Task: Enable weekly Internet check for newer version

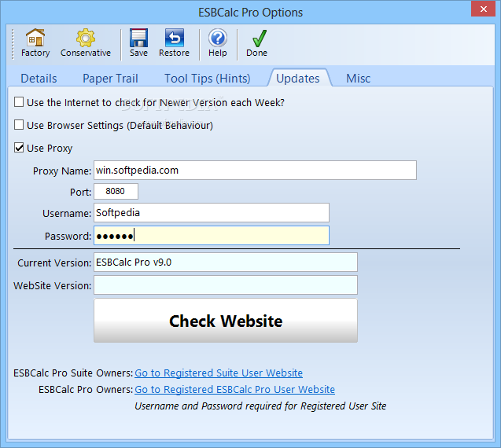Action: tap(19, 102)
